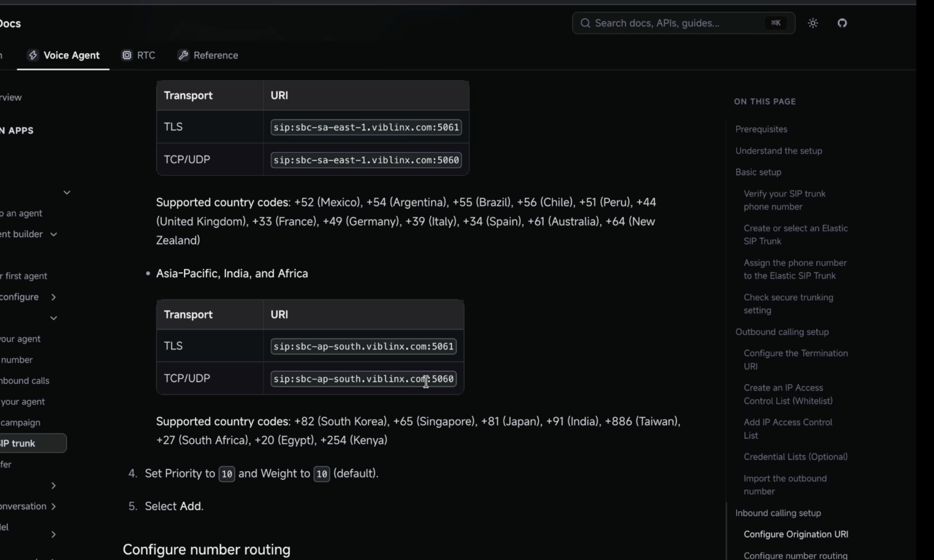
Task: Expand the 'configure' sidebar chevron
Action: 54,297
